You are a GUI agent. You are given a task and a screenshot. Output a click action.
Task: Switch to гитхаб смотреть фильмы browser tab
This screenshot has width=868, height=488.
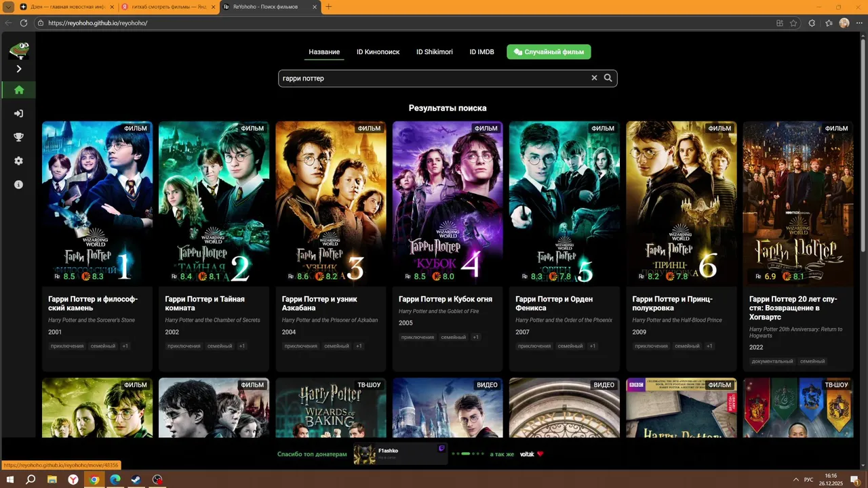point(168,6)
